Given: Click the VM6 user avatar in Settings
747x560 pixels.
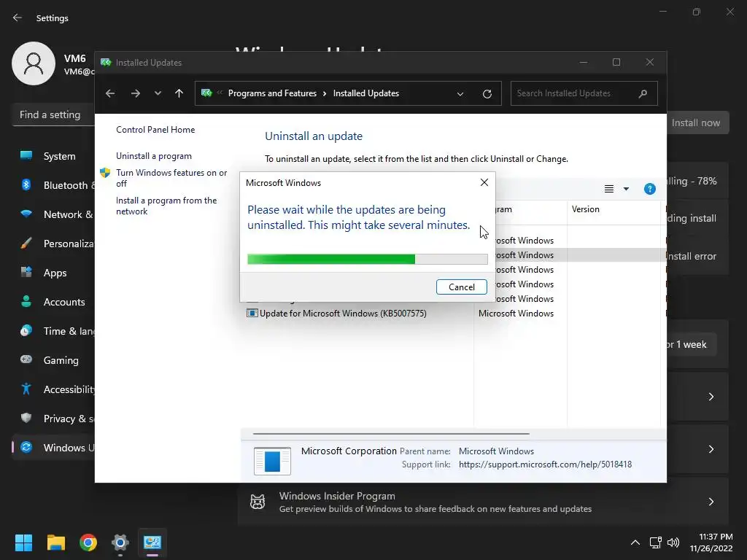Looking at the screenshot, I should coord(34,63).
